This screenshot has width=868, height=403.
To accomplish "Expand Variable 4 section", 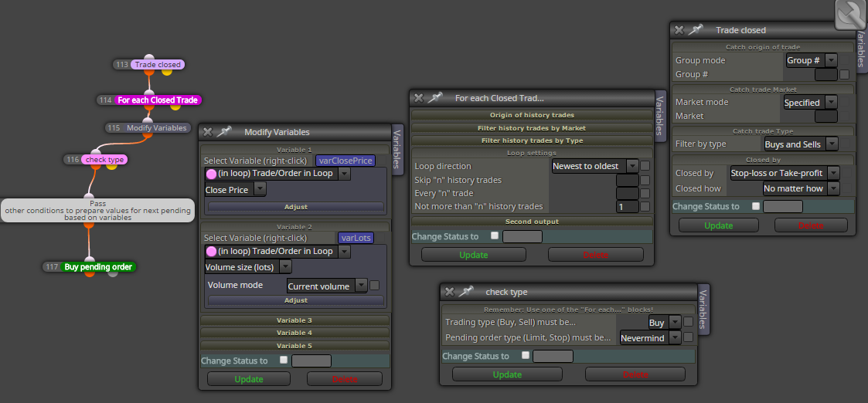I will (294, 333).
